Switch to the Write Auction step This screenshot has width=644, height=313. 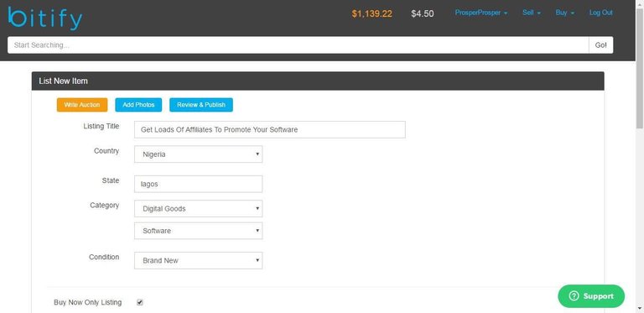(82, 105)
